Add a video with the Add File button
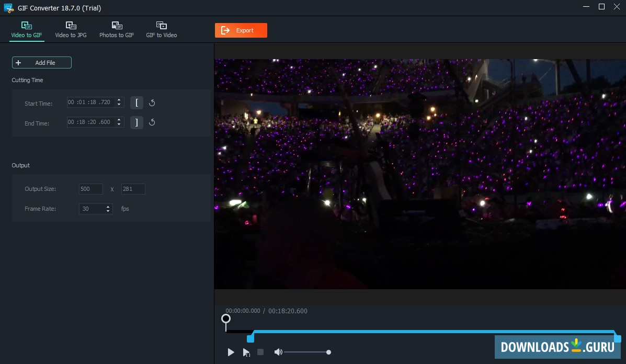Viewport: 626px width, 364px height. (x=41, y=62)
